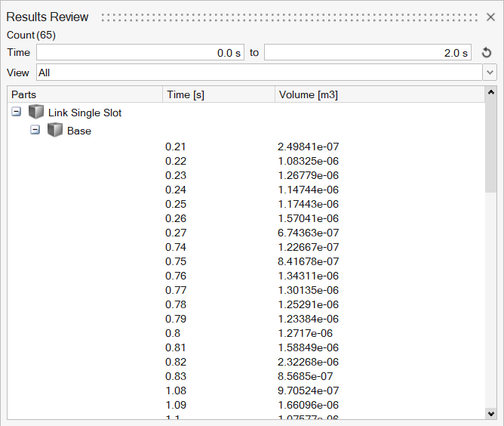
Task: Sort by Parts column header
Action: pyautogui.click(x=85, y=94)
